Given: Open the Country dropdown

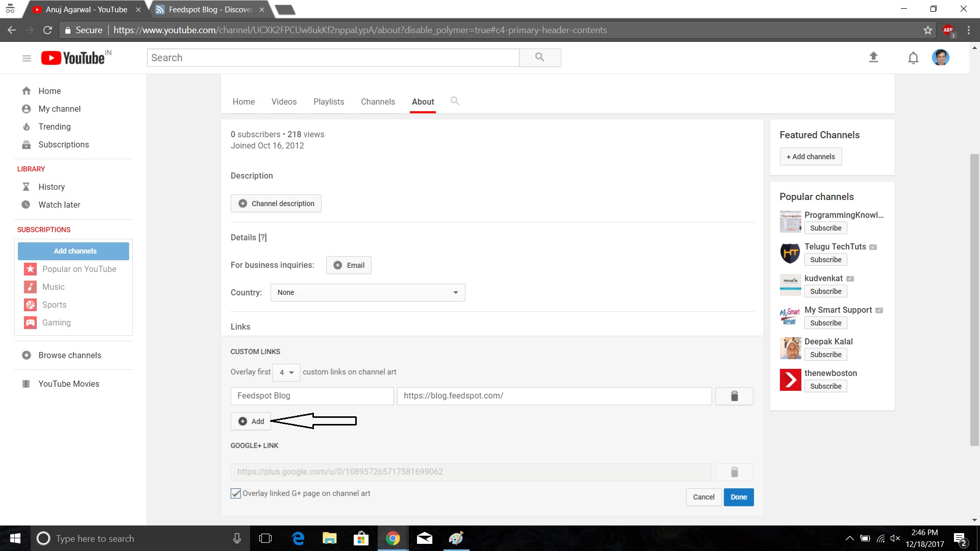Looking at the screenshot, I should pyautogui.click(x=367, y=292).
